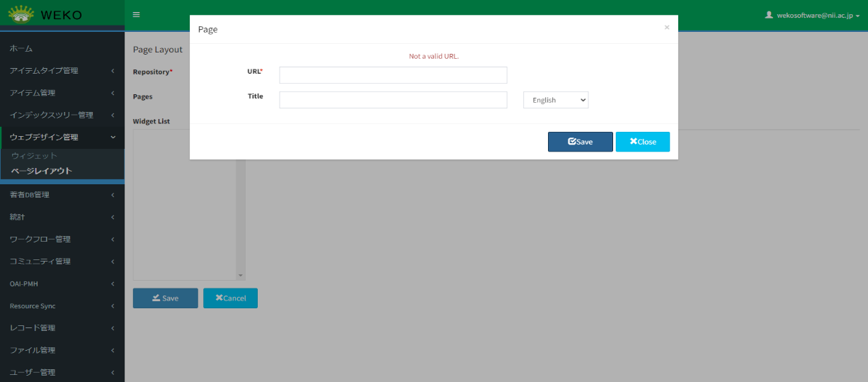Click the user account icon in header
Viewport: 868px width, 382px height.
pos(769,15)
